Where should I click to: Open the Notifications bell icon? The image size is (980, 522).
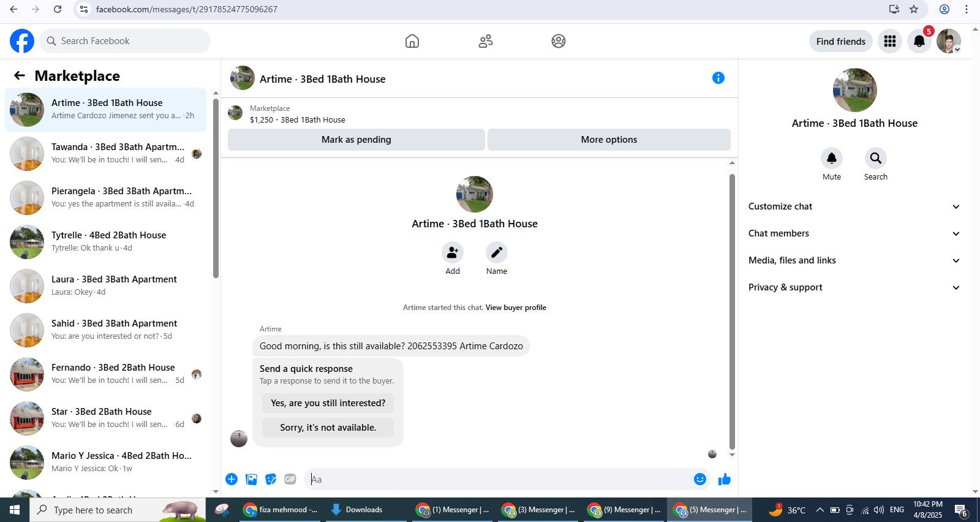click(919, 41)
